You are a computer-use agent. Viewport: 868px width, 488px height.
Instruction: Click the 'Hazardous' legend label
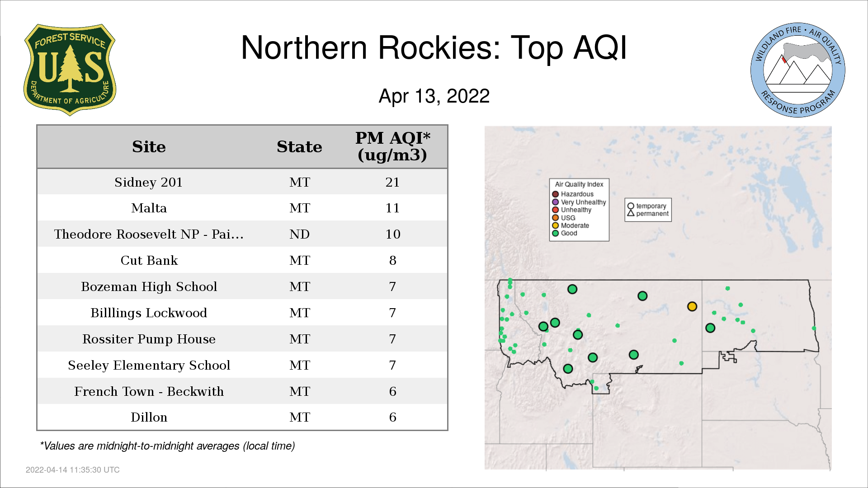(x=577, y=194)
